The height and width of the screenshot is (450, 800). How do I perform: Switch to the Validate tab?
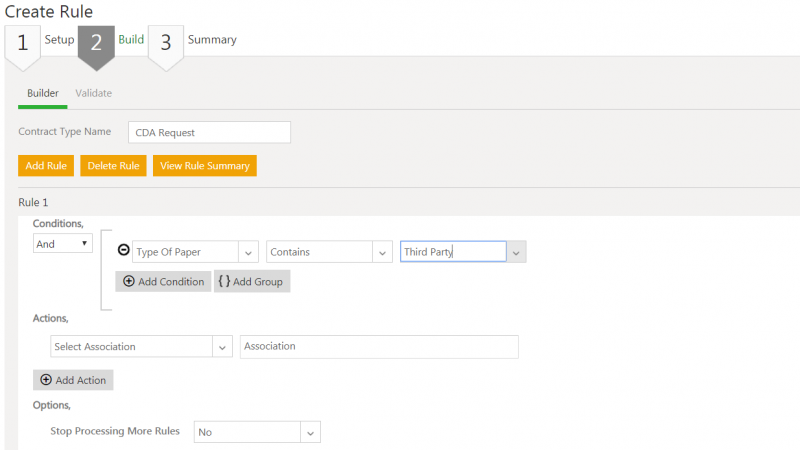coord(93,93)
